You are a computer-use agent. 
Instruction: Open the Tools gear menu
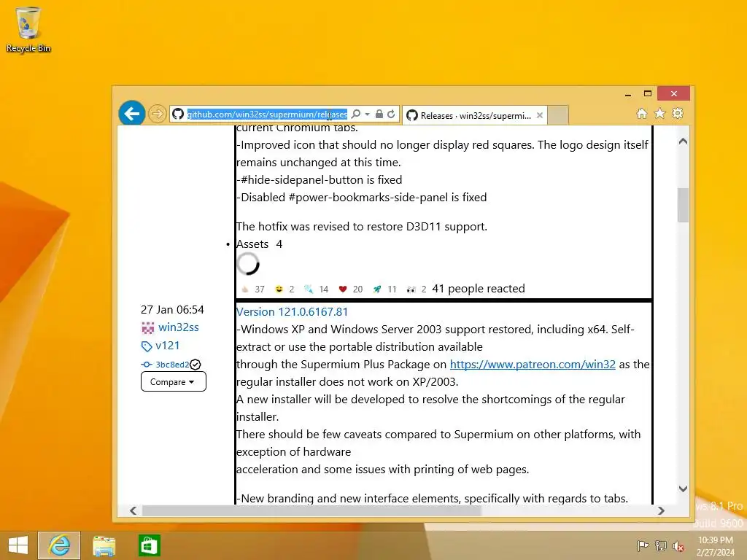point(678,113)
